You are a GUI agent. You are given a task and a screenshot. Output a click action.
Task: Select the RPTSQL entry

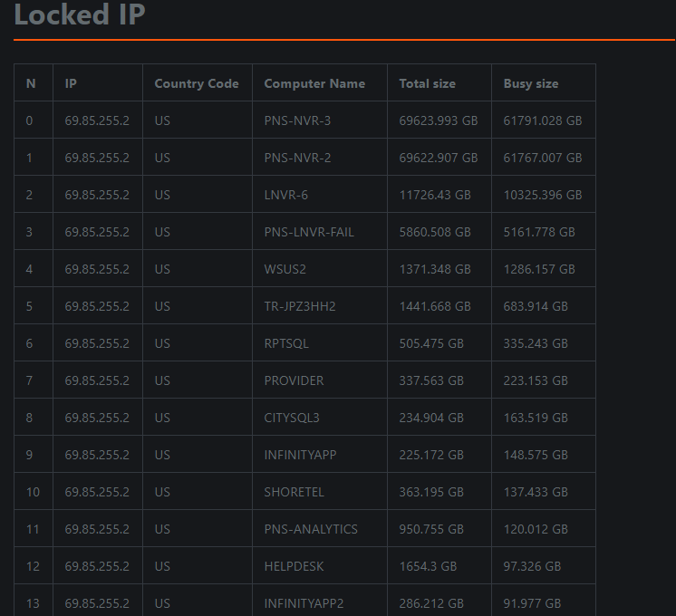tap(286, 343)
